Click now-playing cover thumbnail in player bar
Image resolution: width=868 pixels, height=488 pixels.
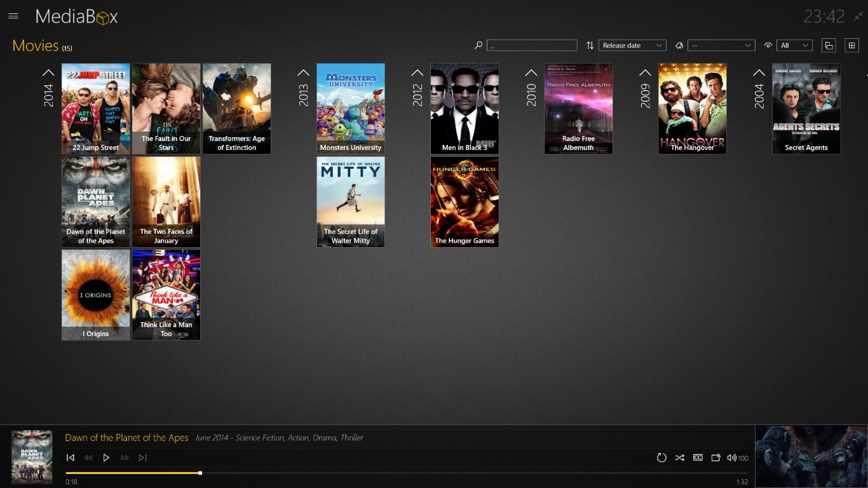32,457
